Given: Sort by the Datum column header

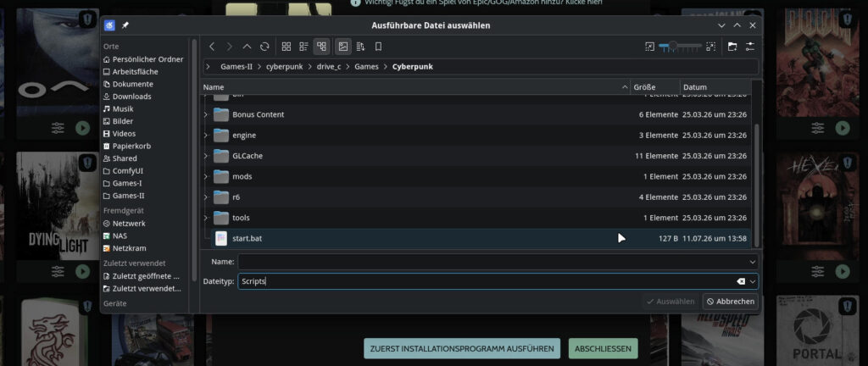Looking at the screenshot, I should coord(715,87).
